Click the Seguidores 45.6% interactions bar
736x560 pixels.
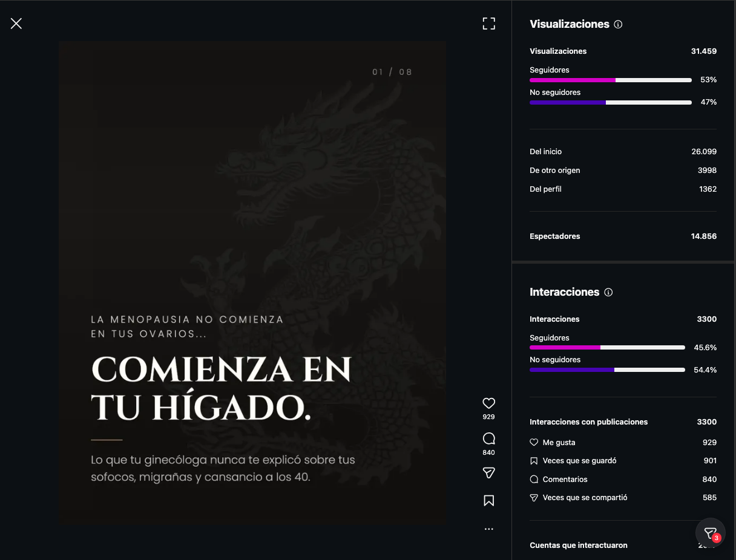(x=607, y=348)
